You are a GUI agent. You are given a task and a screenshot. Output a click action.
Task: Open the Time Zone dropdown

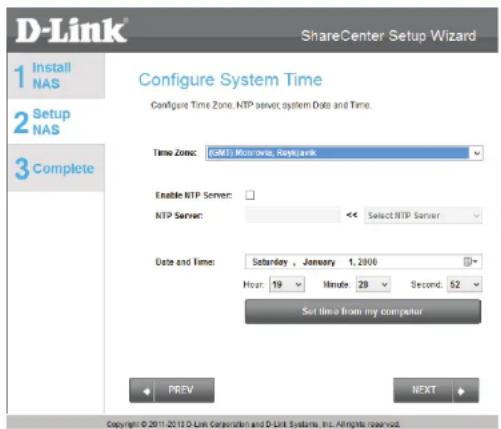[344, 153]
